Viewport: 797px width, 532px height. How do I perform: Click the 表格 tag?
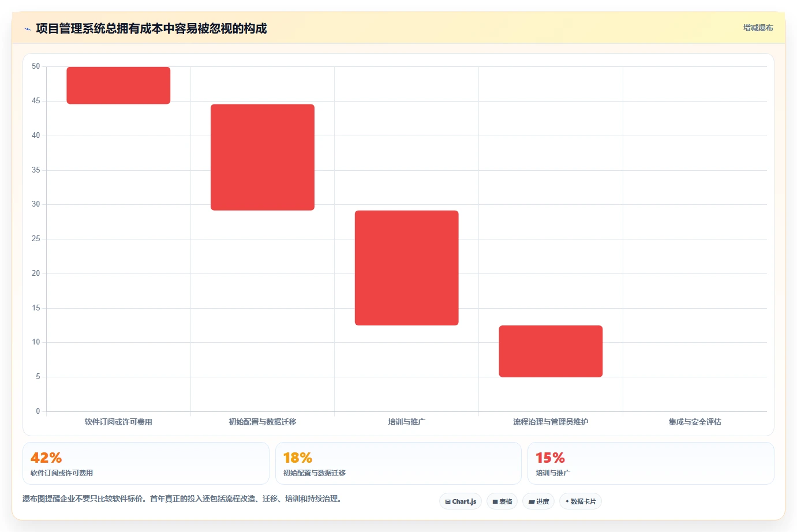[x=502, y=501]
